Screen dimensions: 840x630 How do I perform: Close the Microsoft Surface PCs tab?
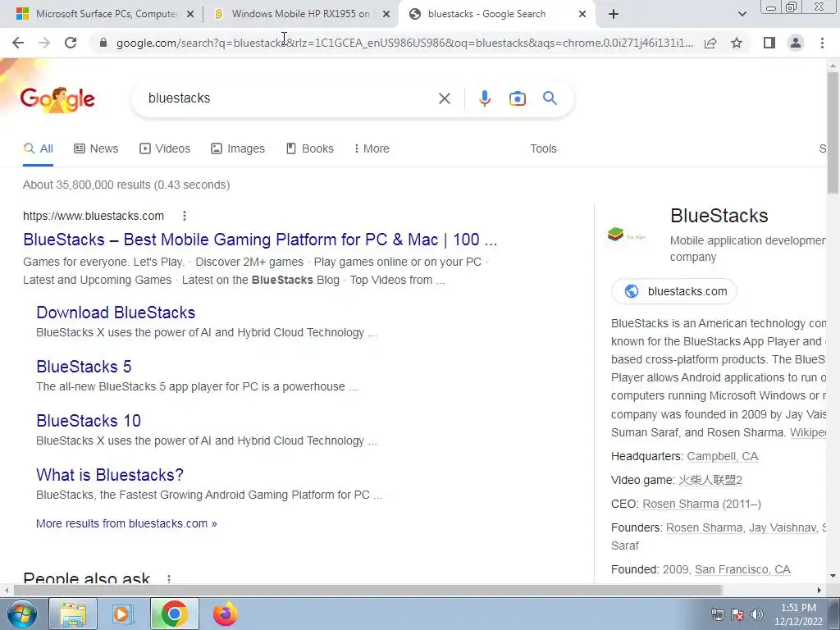pyautogui.click(x=189, y=15)
